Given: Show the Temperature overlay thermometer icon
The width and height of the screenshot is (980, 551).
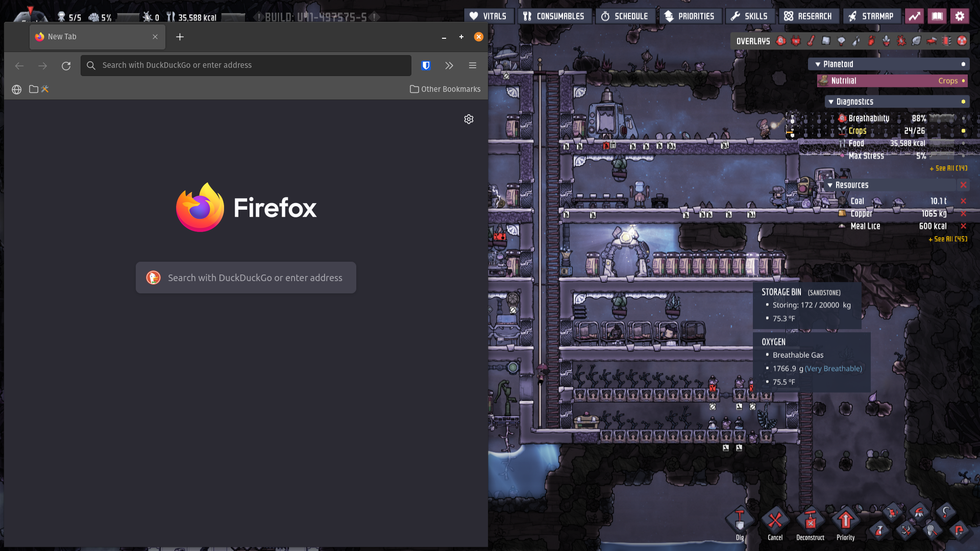Looking at the screenshot, I should (811, 41).
